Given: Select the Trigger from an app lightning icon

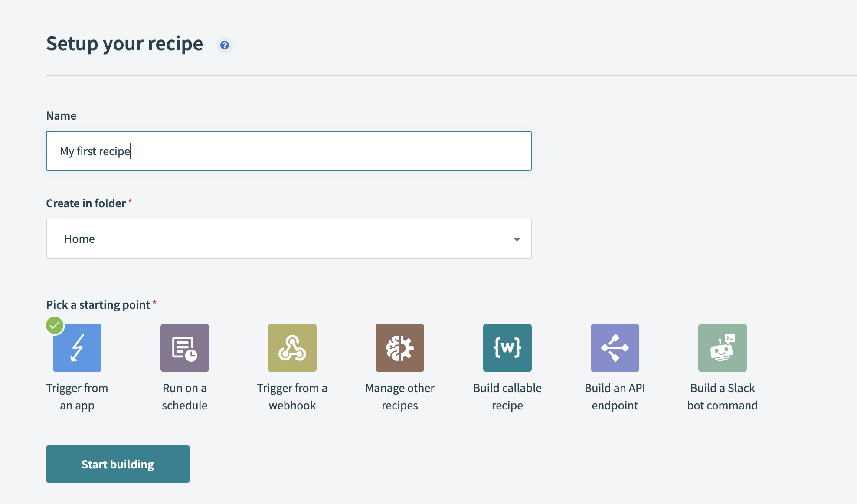Looking at the screenshot, I should [x=77, y=347].
